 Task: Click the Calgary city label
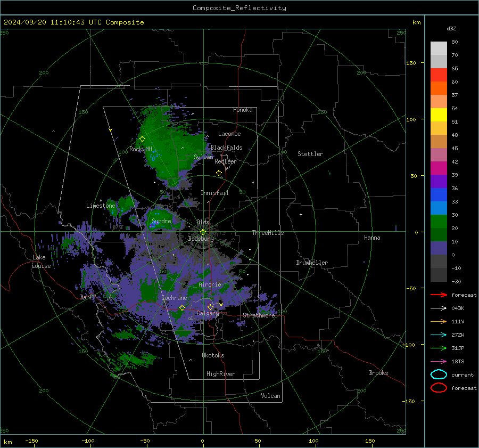tap(208, 313)
